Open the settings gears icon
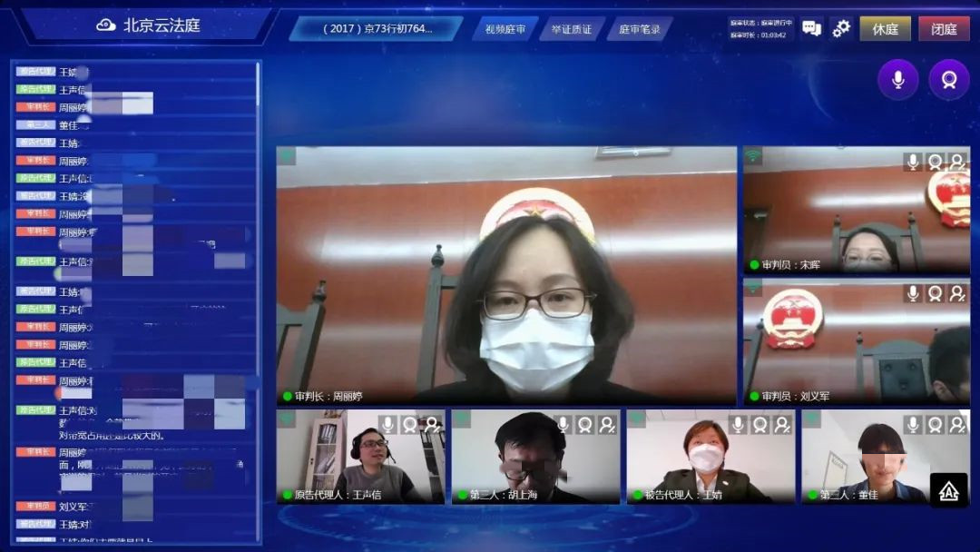980x552 pixels. [841, 28]
